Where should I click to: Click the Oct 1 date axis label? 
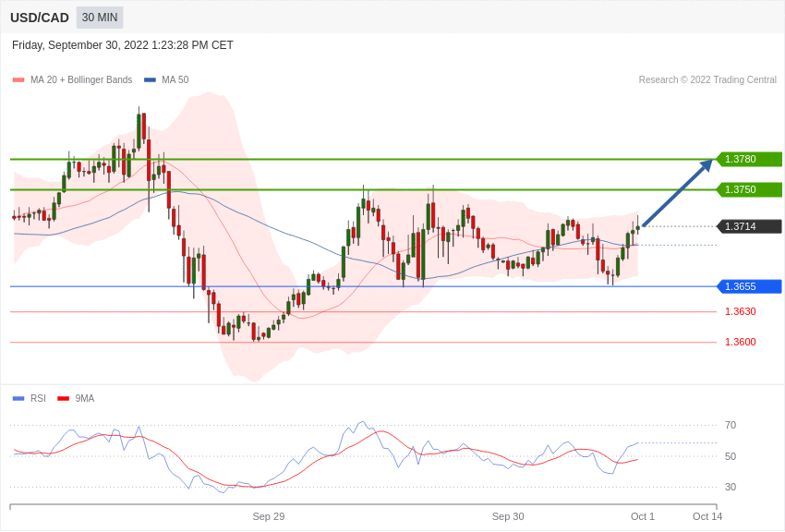tap(643, 516)
